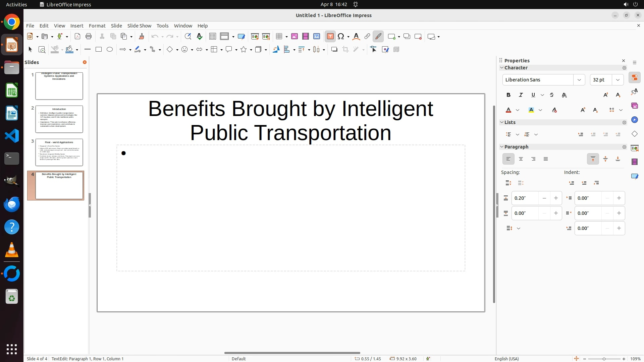The width and height of the screenshot is (644, 362).
Task: Open the font size dropdown
Action: pyautogui.click(x=618, y=80)
